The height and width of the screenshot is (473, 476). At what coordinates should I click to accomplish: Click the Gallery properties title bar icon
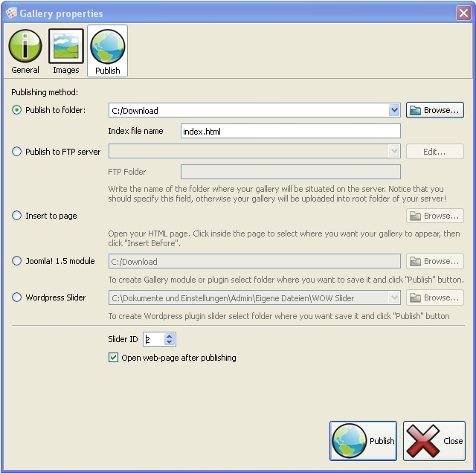point(10,13)
